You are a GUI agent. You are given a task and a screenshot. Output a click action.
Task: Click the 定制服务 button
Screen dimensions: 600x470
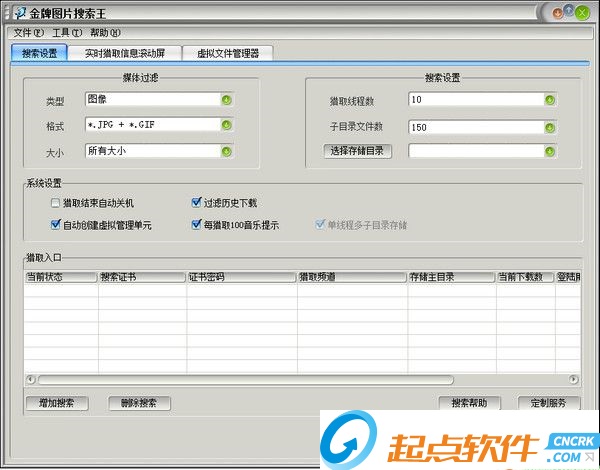pyautogui.click(x=549, y=403)
